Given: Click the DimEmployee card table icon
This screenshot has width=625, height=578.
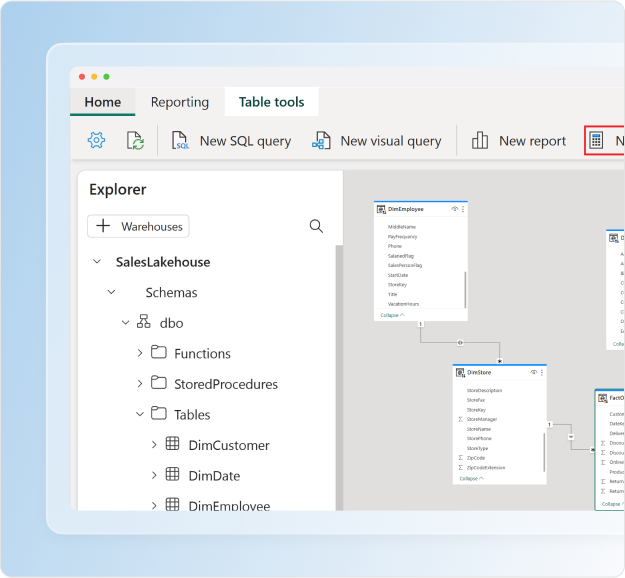Looking at the screenshot, I should 381,209.
